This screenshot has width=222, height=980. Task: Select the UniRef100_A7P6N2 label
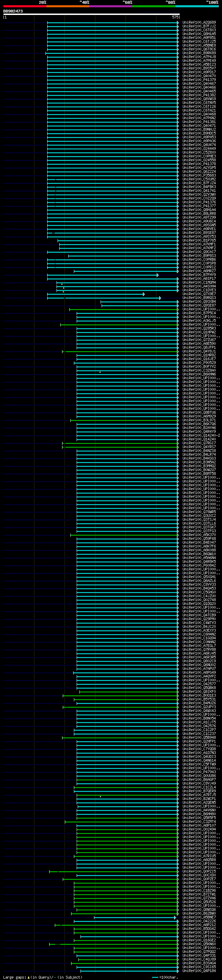(199, 118)
